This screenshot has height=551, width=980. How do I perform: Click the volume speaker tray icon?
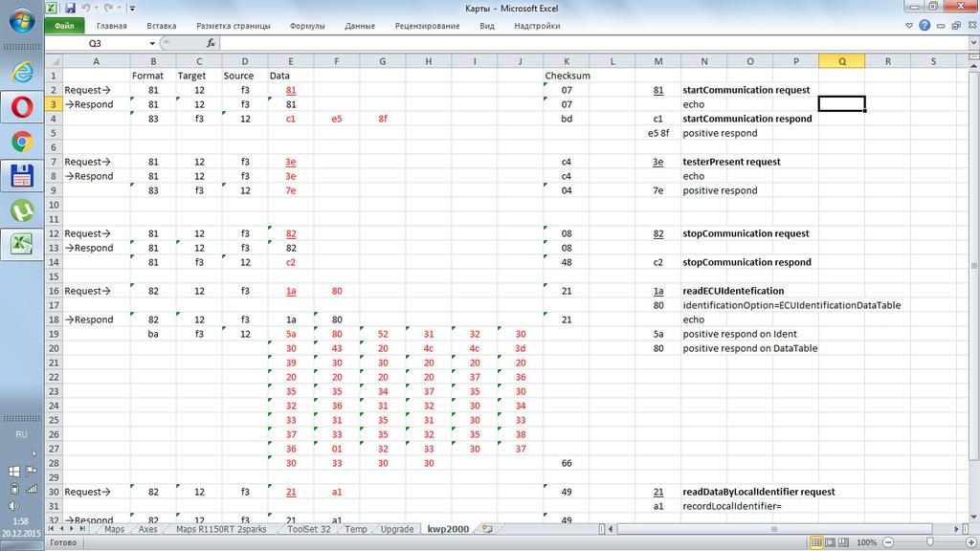pos(13,504)
